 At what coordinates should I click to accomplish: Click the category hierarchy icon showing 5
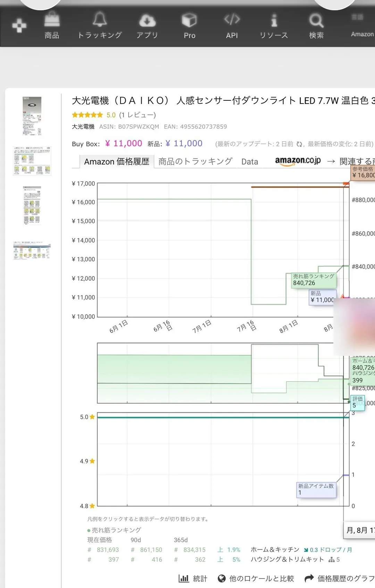coord(334,560)
